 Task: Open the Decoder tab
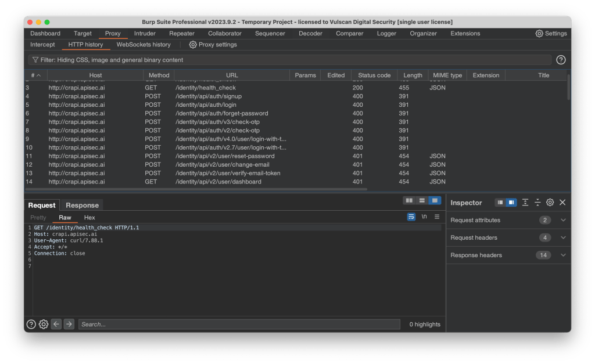click(x=310, y=33)
